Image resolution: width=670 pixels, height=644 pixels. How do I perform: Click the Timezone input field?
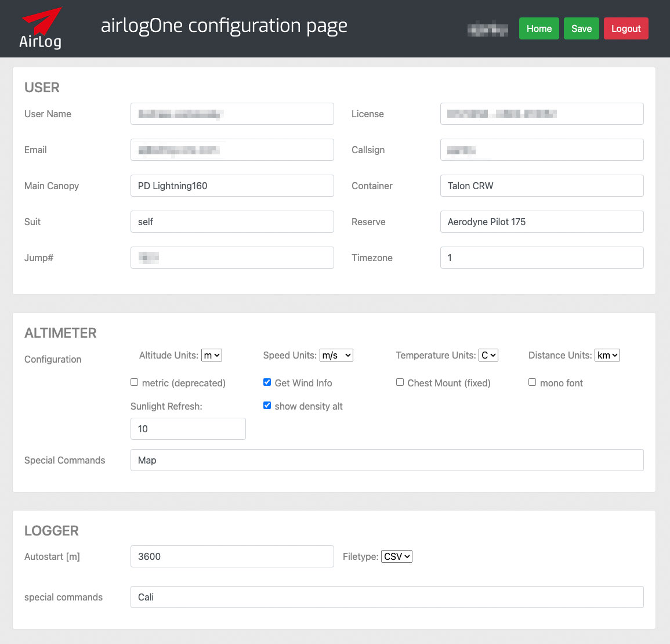coord(542,258)
